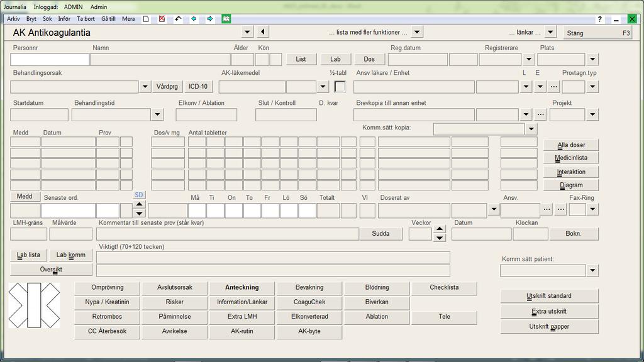Click second ellipsis button before Fax-Ring field
Image resolution: width=644 pixels, height=362 pixels.
click(560, 209)
